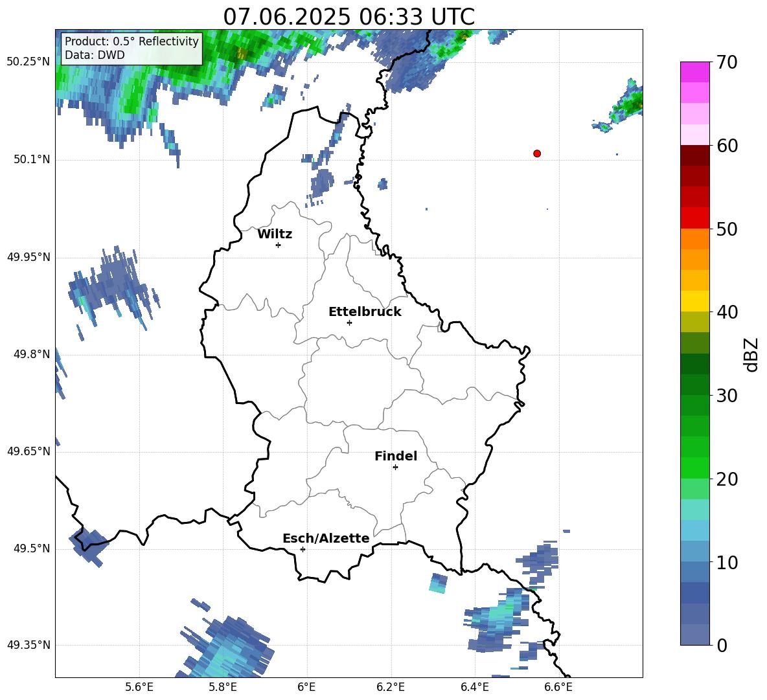Click the 49.5°N latitude label
Viewport: 767px width, 700px height.
click(32, 548)
